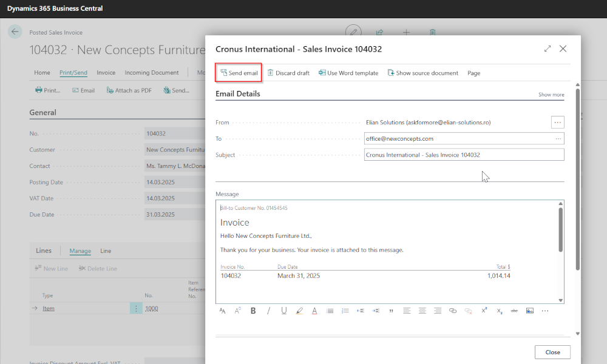
Task: Click the edit pencil icon on invoice page
Action: click(x=353, y=32)
